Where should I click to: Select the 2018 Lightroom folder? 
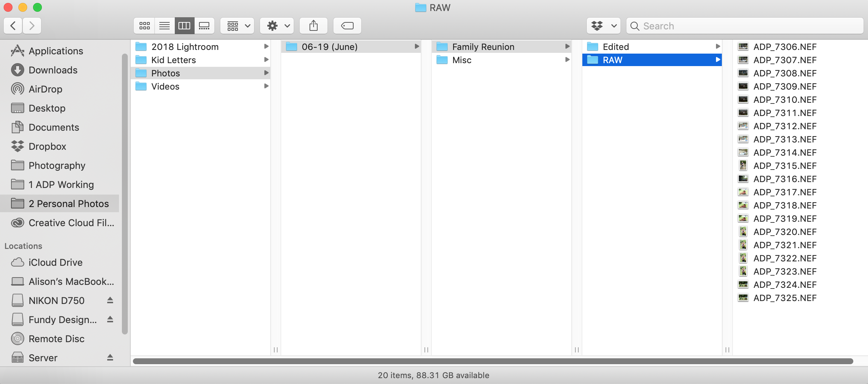(201, 47)
